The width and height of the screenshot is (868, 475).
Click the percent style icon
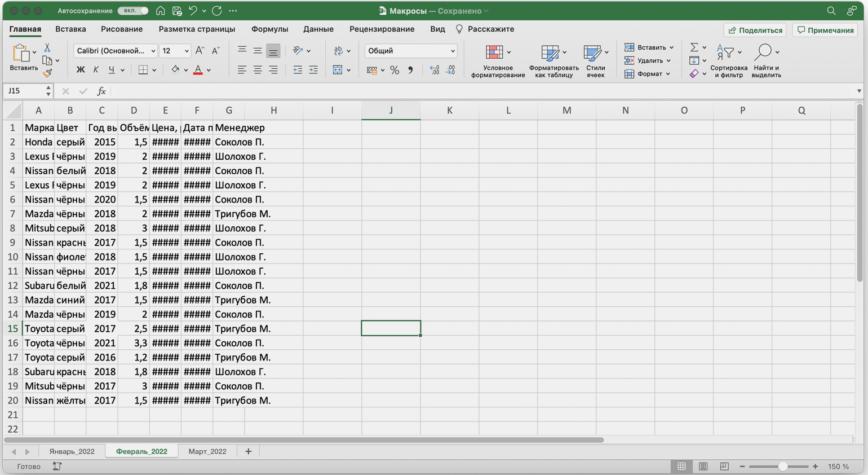coord(395,71)
